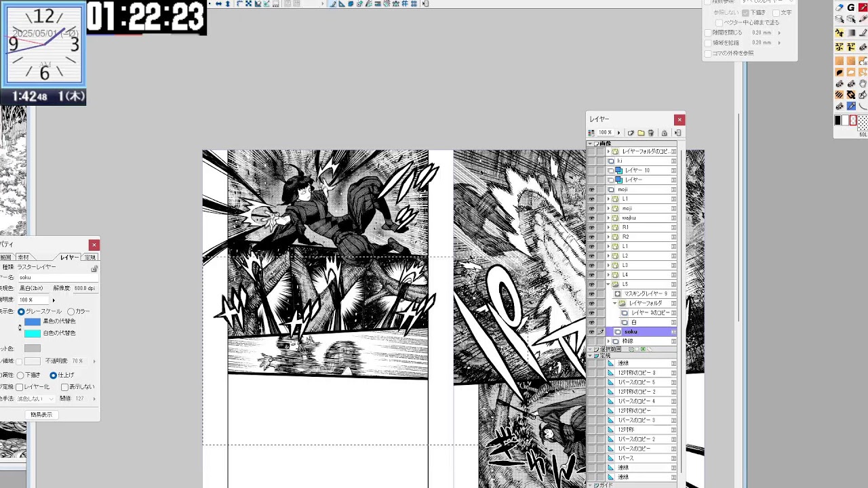Image resolution: width=868 pixels, height=488 pixels.
Task: Select the カラー display color radio button
Action: tap(71, 312)
